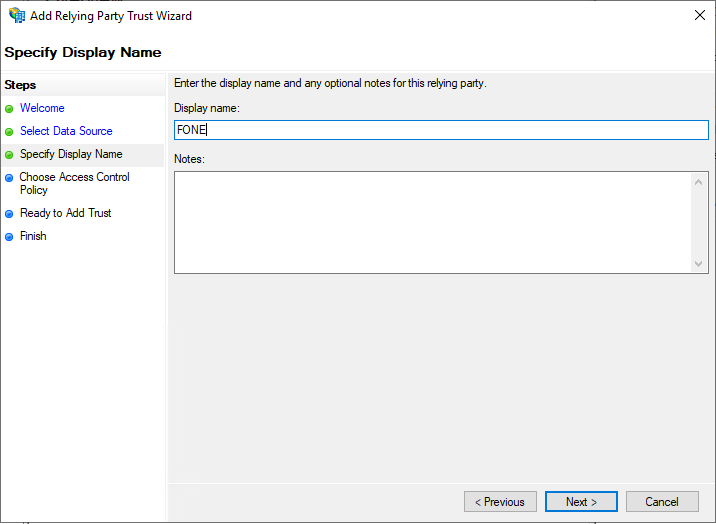Proceed with the Next button

pos(581,502)
